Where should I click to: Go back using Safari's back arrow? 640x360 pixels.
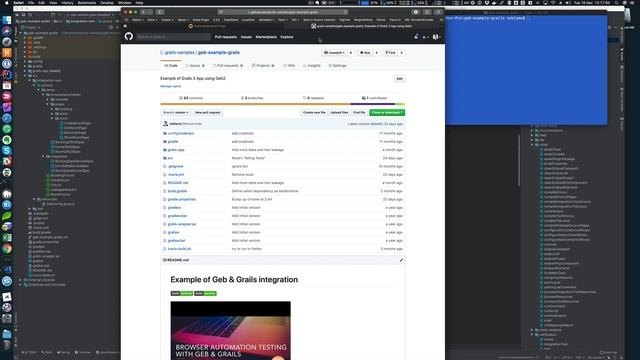pos(144,12)
